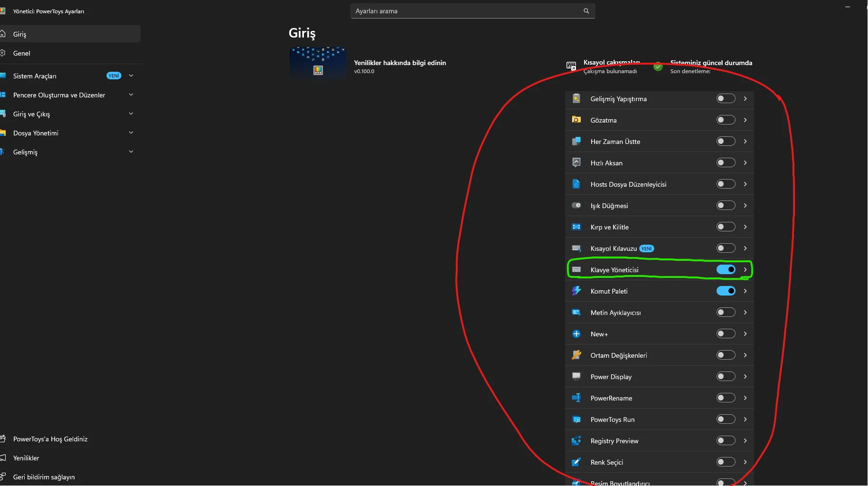Expand the Gelişmiş sidebar group
Screen dimensions: 868x486
131,152
